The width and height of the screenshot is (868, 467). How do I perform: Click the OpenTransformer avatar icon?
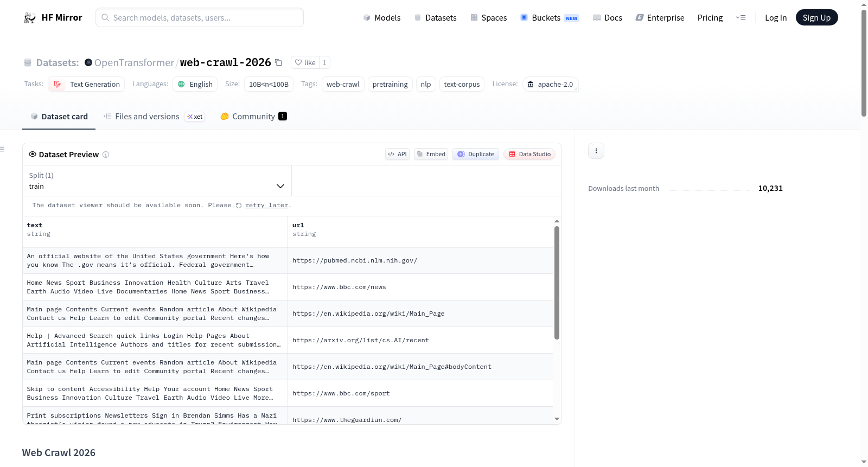(x=88, y=62)
